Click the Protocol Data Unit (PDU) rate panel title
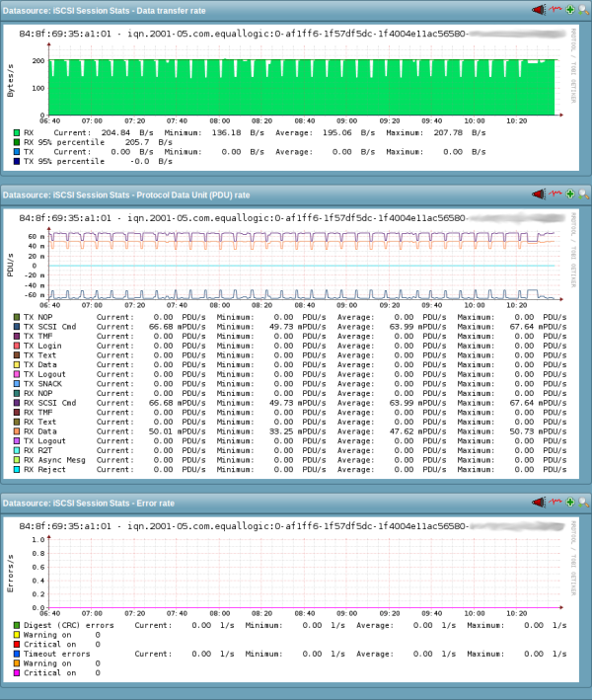Viewport: 592px width, 700px height. click(x=126, y=195)
